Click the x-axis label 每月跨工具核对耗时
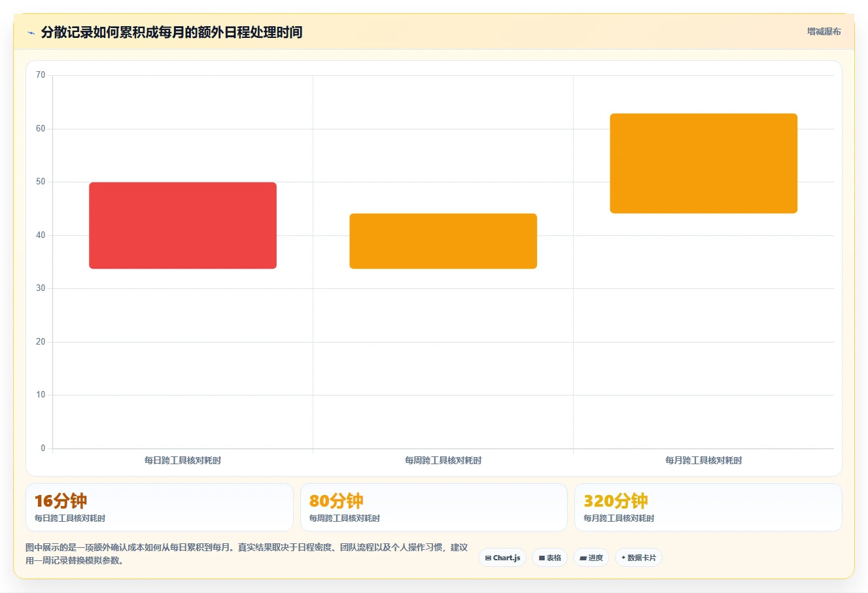Image resolution: width=868 pixels, height=593 pixels. tap(703, 460)
